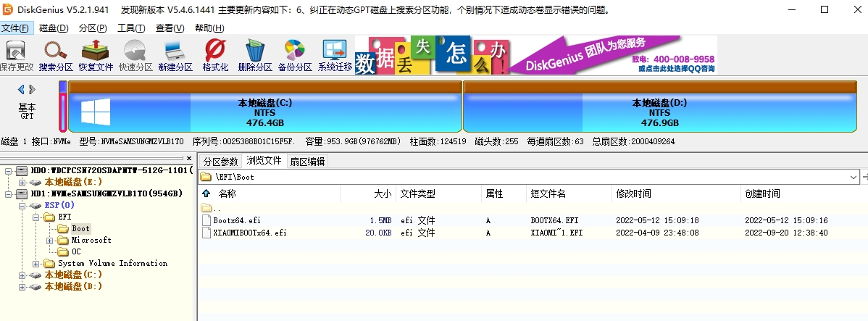Screen dimensions: 868x321
Task: Go to next disk with right arrow
Action: tap(32, 89)
